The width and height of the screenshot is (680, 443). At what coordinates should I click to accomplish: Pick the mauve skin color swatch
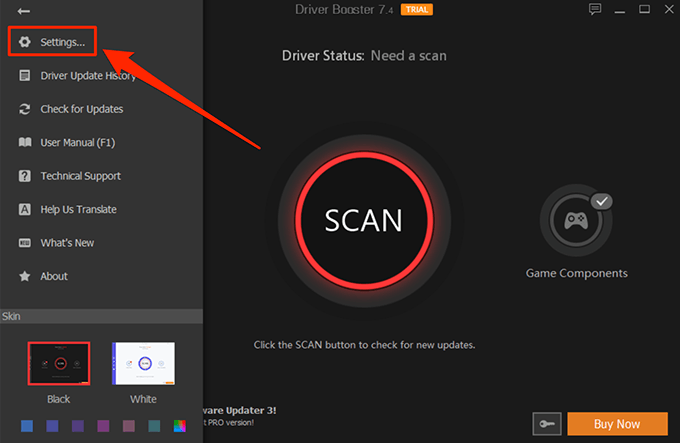[129, 426]
